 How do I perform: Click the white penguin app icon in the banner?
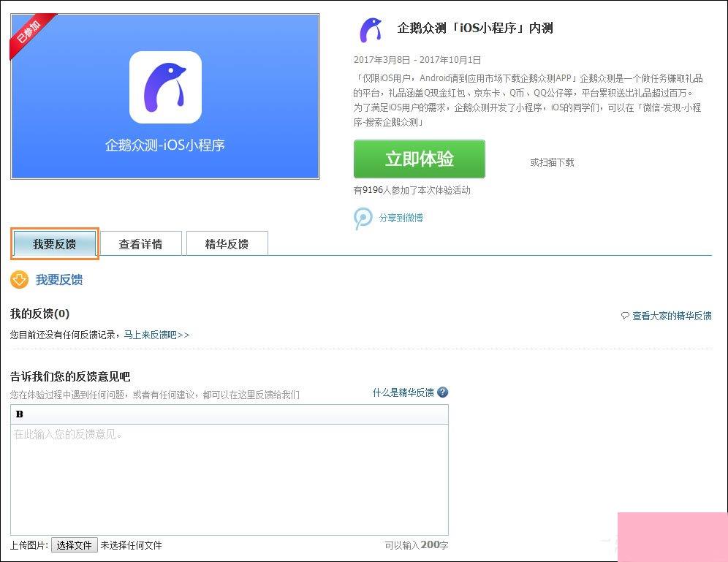click(165, 87)
